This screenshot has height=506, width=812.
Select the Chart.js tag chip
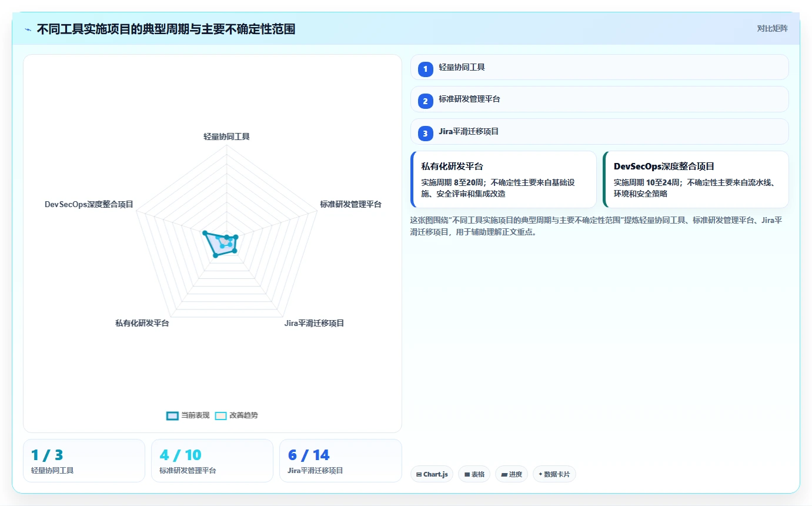point(432,474)
